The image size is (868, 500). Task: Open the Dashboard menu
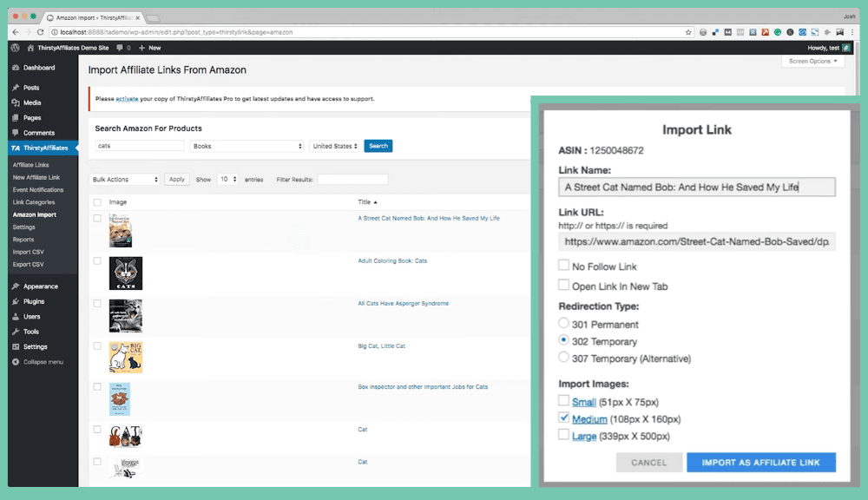[39, 68]
